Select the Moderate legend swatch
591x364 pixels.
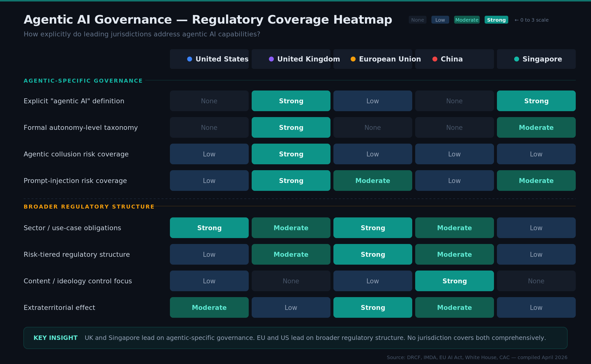(466, 20)
